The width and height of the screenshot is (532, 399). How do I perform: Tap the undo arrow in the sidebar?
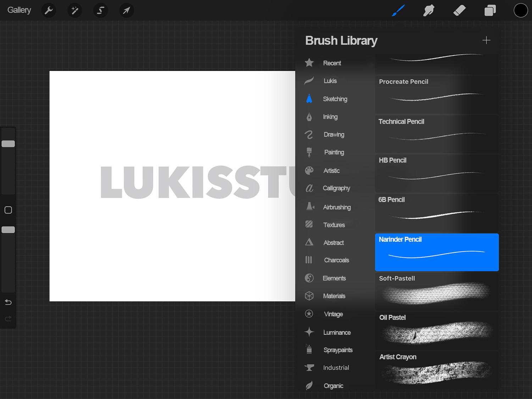pos(8,302)
